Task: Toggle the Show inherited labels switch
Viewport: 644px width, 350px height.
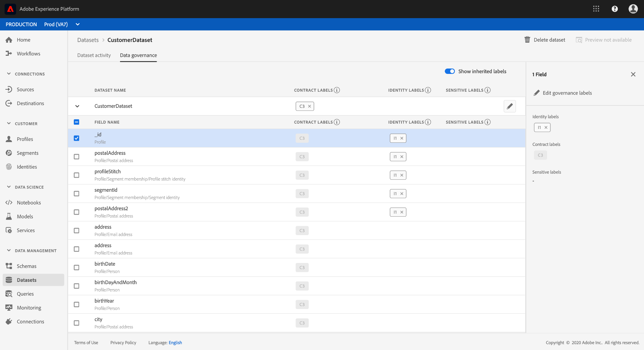Action: (450, 72)
